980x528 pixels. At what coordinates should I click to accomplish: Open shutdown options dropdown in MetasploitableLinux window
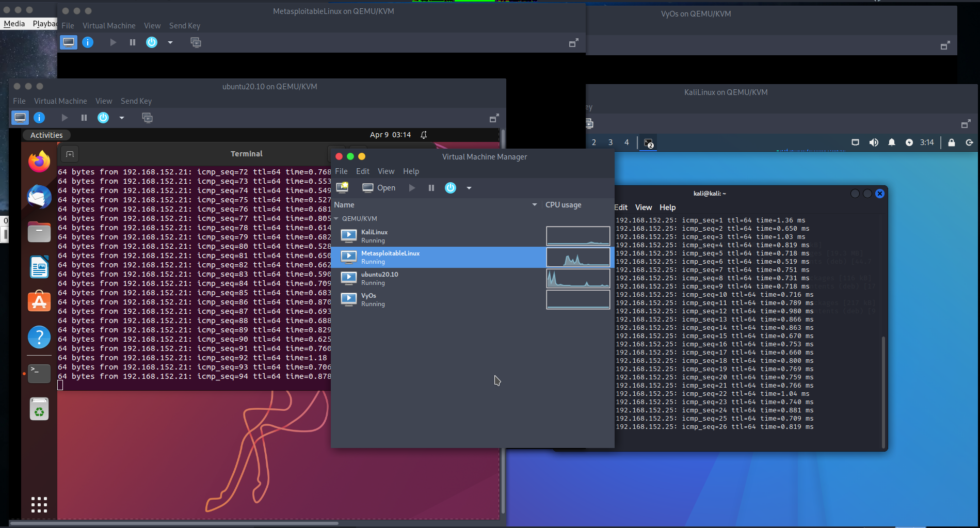point(170,42)
